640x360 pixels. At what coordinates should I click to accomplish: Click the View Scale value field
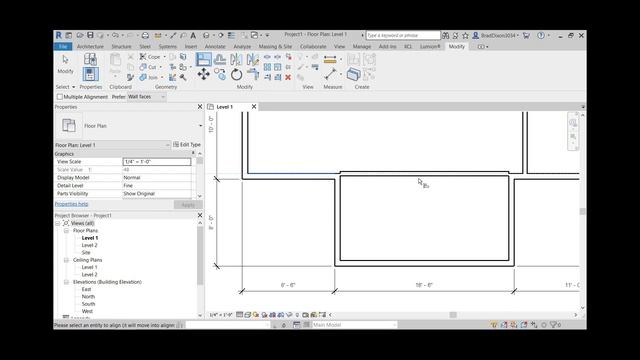pyautogui.click(x=157, y=162)
